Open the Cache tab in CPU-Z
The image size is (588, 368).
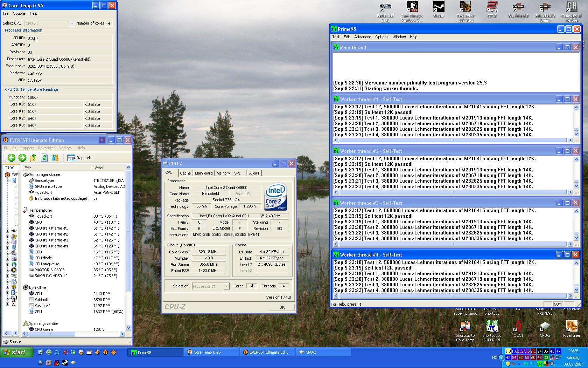click(185, 173)
